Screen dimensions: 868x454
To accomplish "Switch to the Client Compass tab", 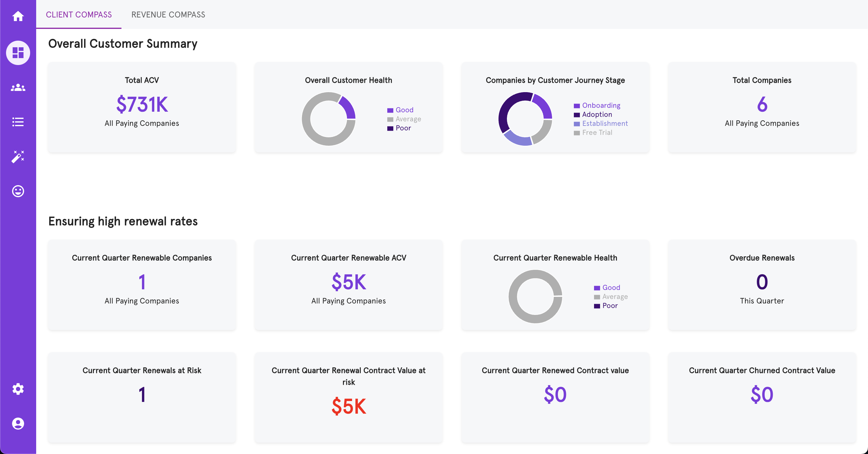I will (79, 14).
